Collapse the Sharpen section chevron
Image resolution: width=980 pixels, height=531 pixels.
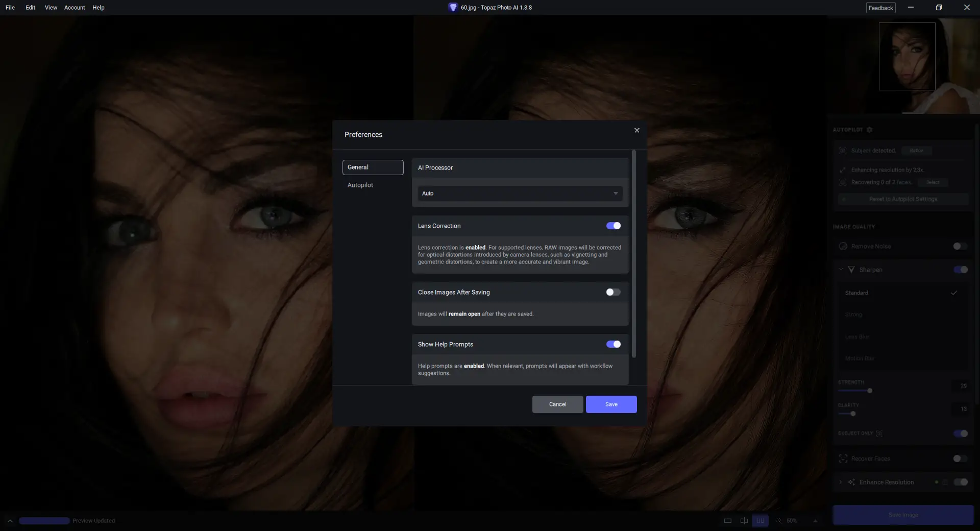click(841, 270)
